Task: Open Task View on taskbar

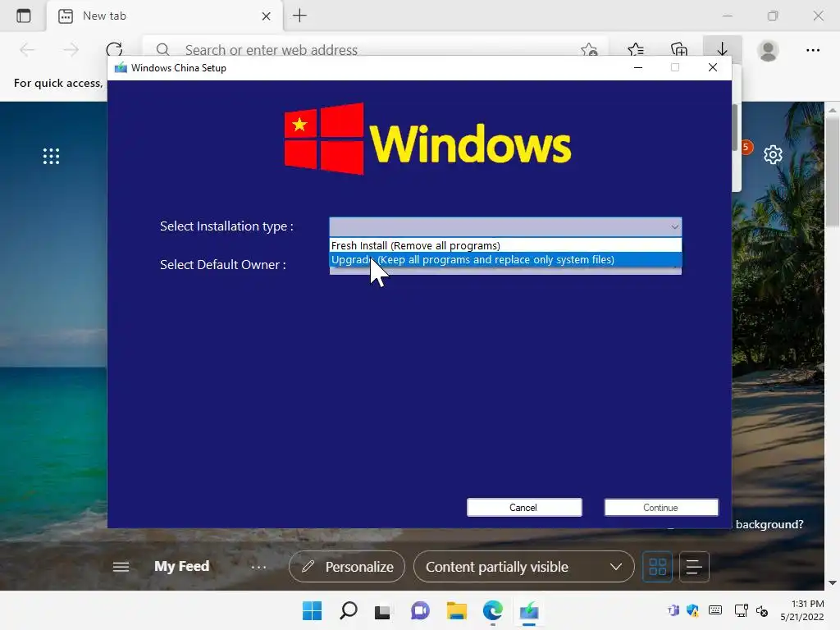Action: 382,611
